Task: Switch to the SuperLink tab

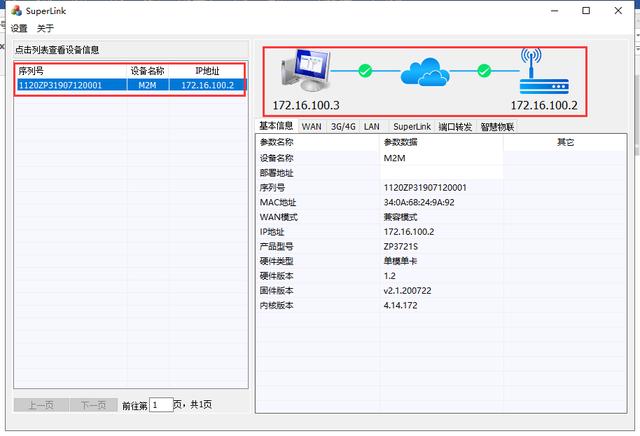Action: point(412,127)
